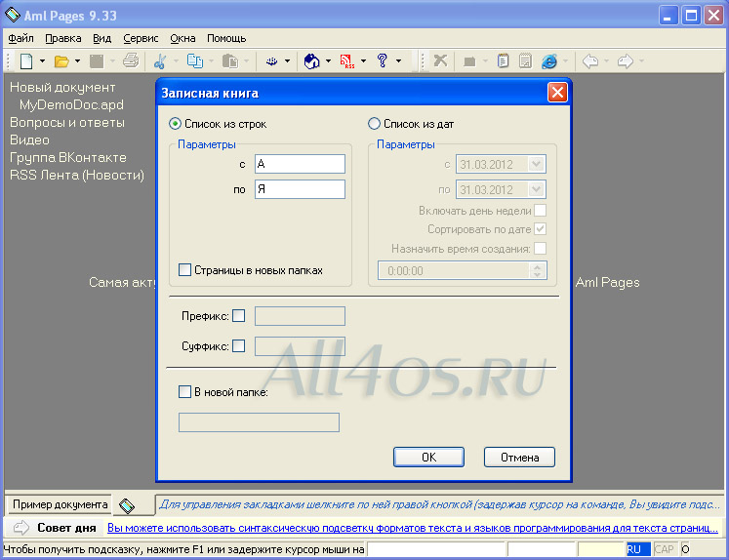Click the Отмена button
The image size is (729, 560).
click(x=519, y=458)
